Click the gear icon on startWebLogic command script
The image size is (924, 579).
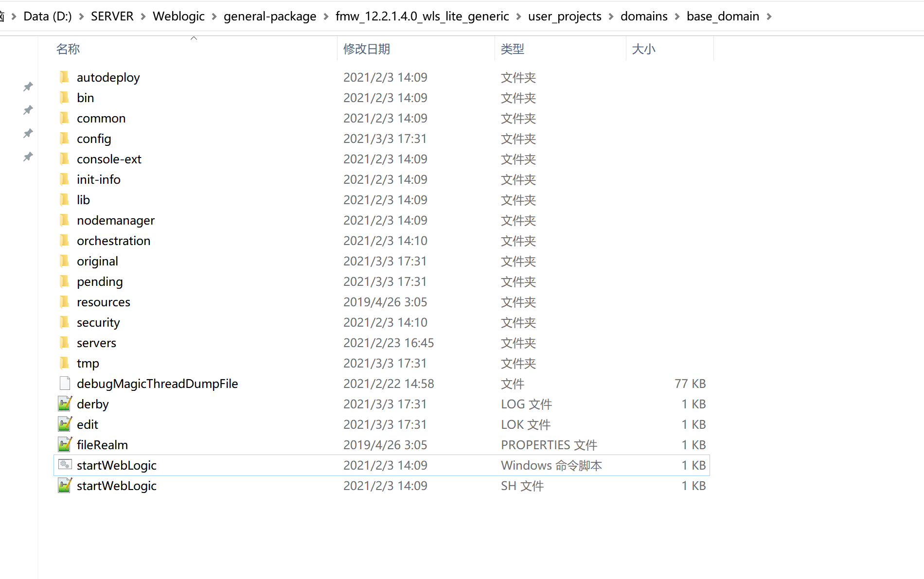click(65, 465)
